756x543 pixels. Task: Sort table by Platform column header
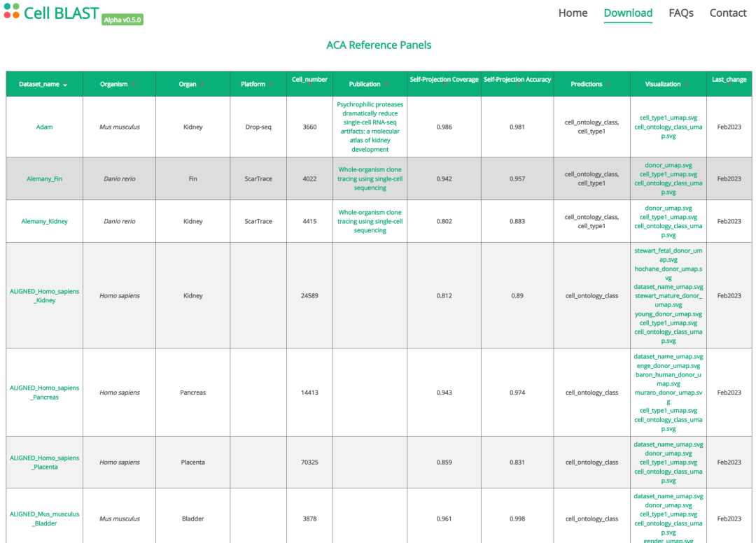[x=258, y=84]
